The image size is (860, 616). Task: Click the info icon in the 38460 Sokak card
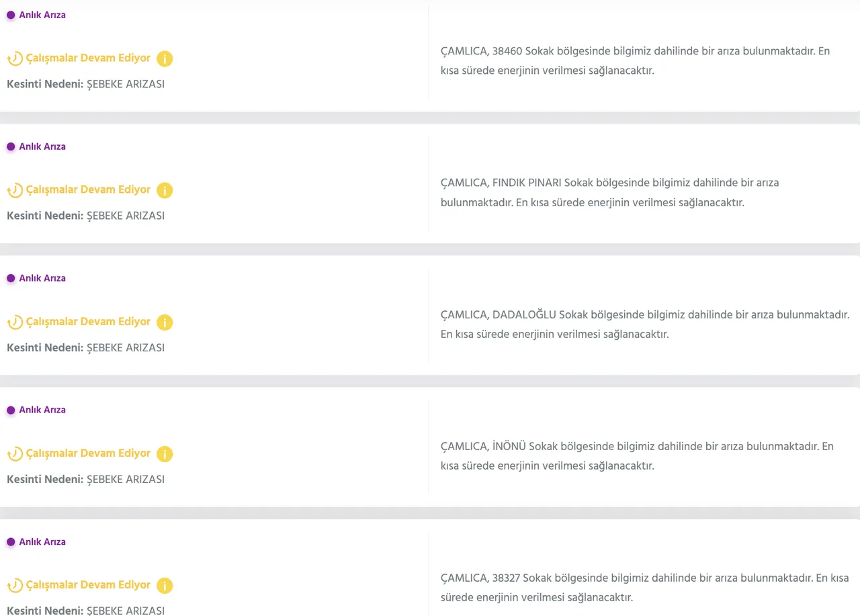tap(165, 58)
